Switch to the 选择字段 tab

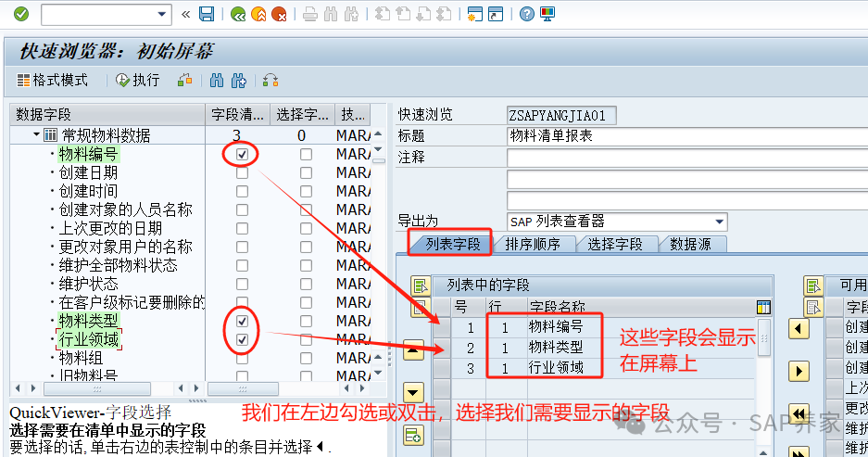pos(614,244)
